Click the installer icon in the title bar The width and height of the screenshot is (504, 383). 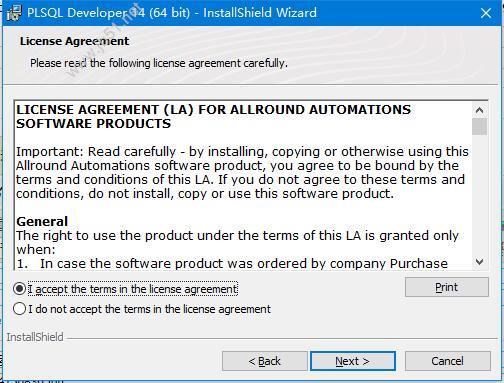click(13, 13)
